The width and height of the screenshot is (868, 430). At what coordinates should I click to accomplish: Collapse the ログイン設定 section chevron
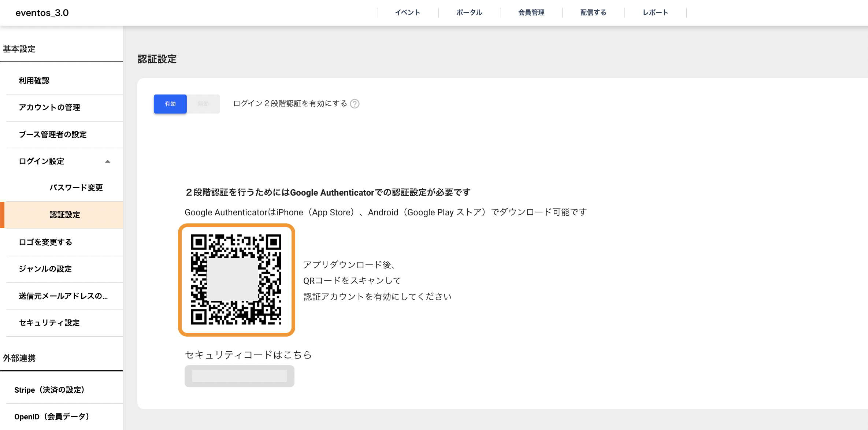(x=108, y=161)
